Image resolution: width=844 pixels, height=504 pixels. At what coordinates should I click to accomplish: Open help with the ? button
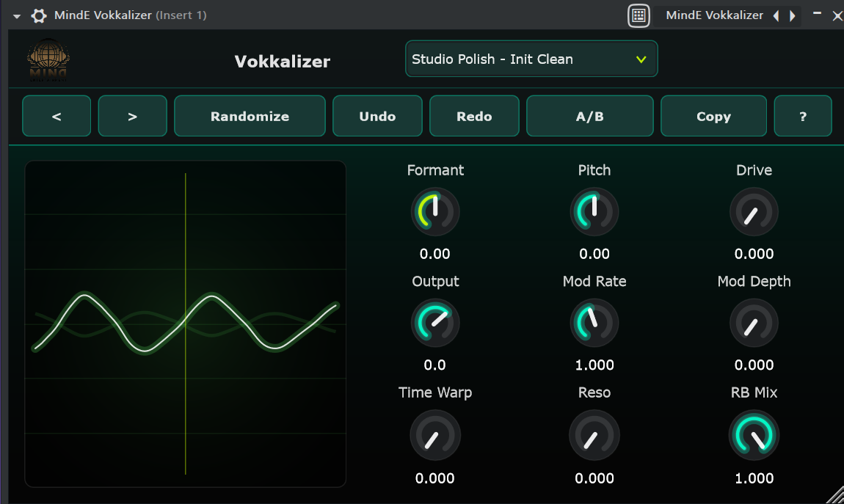pyautogui.click(x=803, y=116)
